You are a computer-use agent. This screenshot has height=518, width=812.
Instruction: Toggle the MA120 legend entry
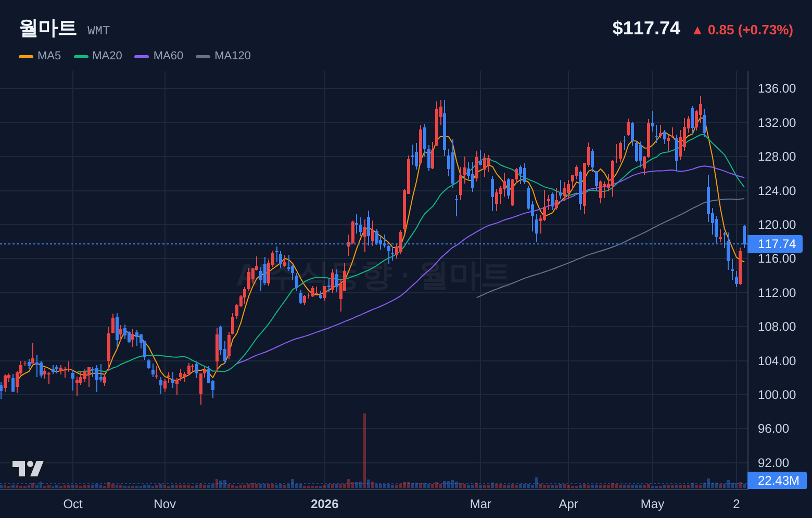[223, 56]
